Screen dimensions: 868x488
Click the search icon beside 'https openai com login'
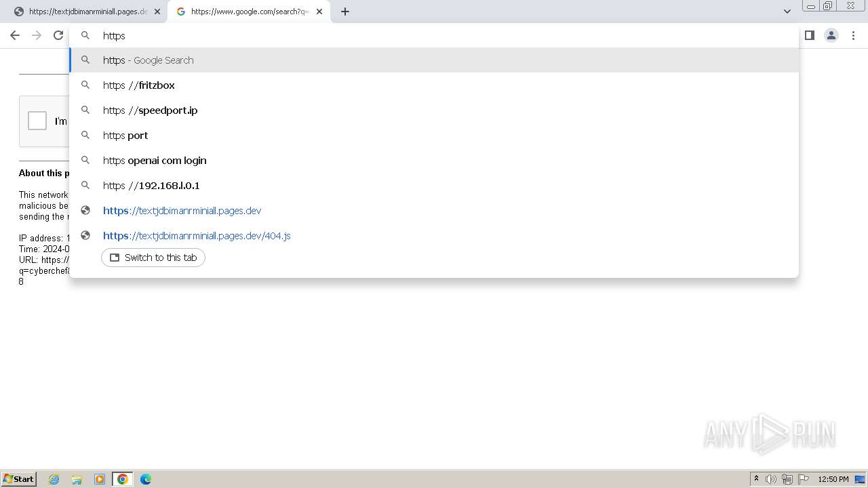click(85, 161)
